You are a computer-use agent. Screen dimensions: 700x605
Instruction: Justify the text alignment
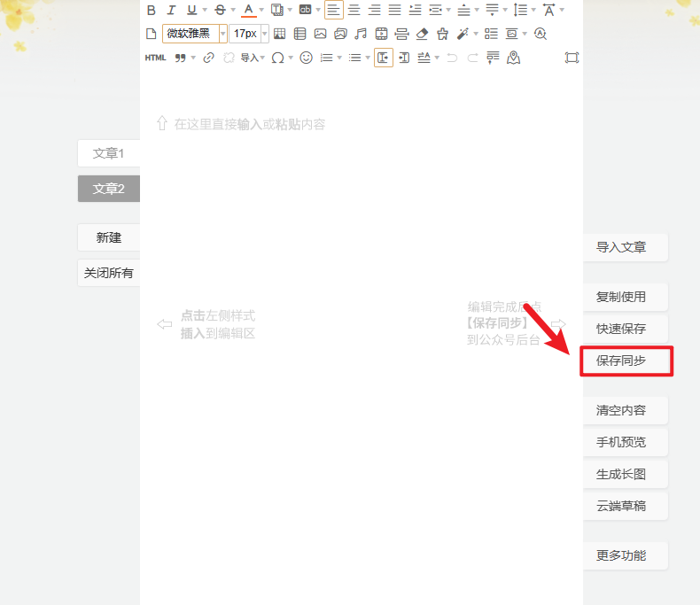[394, 10]
